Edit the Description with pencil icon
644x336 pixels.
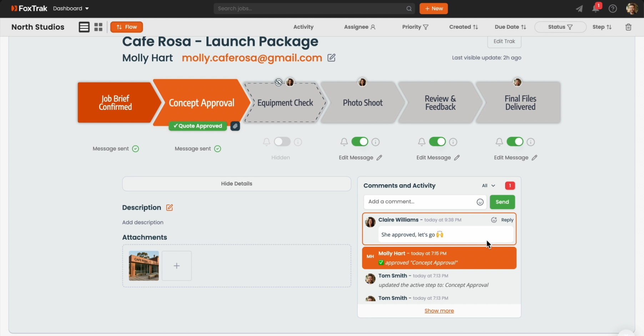pyautogui.click(x=170, y=208)
